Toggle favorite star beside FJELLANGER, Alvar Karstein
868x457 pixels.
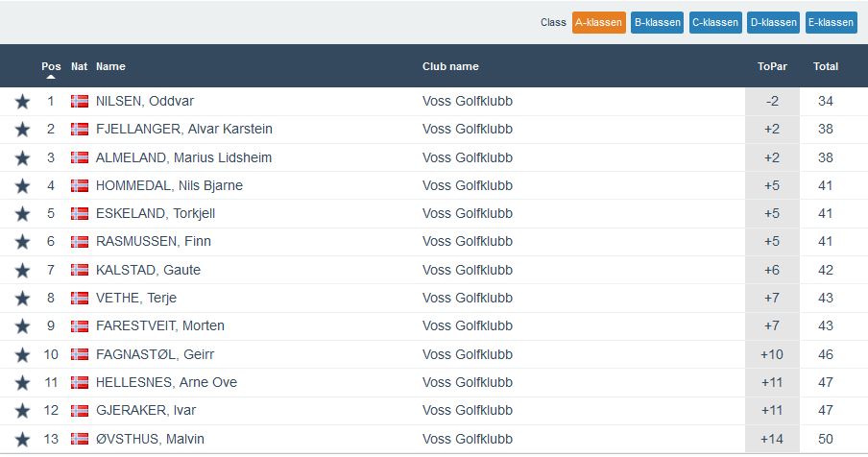tap(22, 130)
